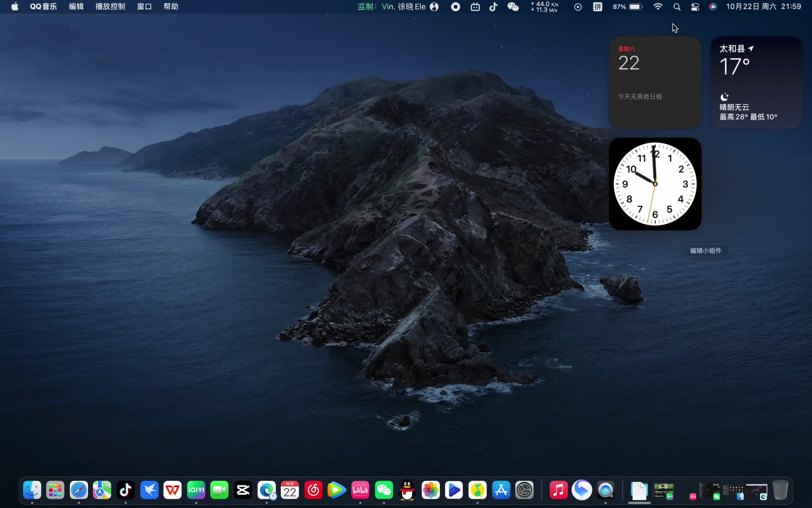
Task: Open FaceTime from the Dock
Action: (x=219, y=490)
